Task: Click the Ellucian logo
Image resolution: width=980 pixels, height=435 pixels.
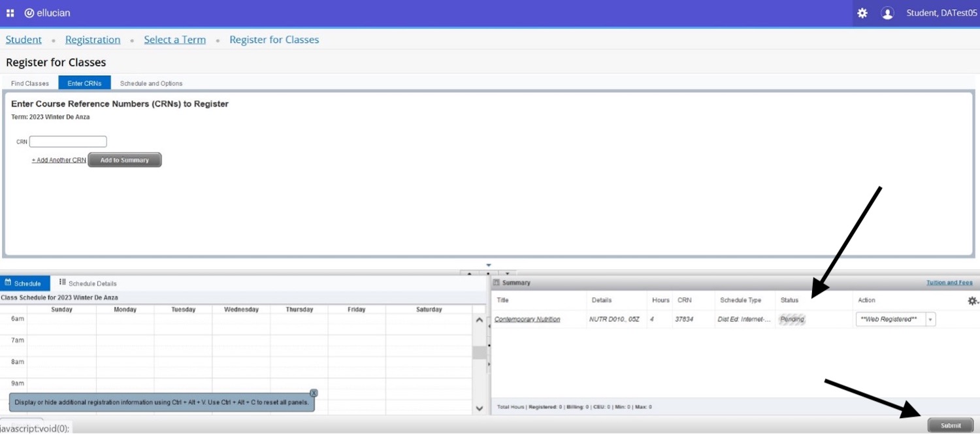Action: 47,13
